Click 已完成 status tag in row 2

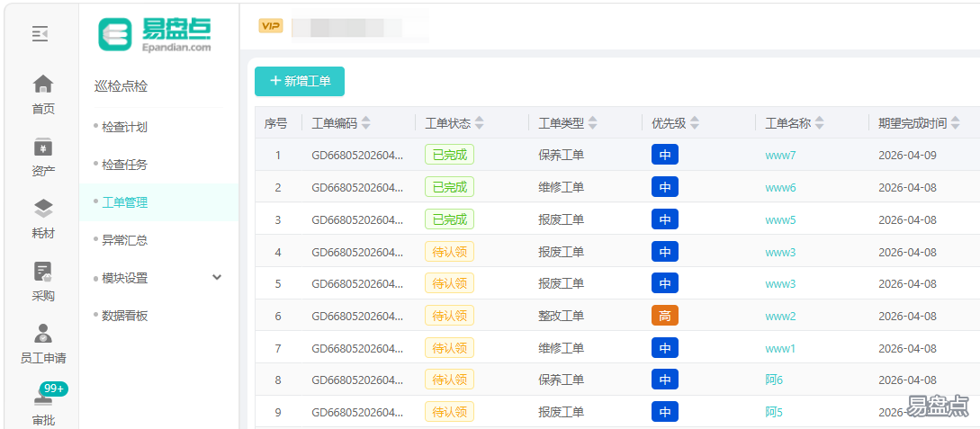click(x=449, y=187)
